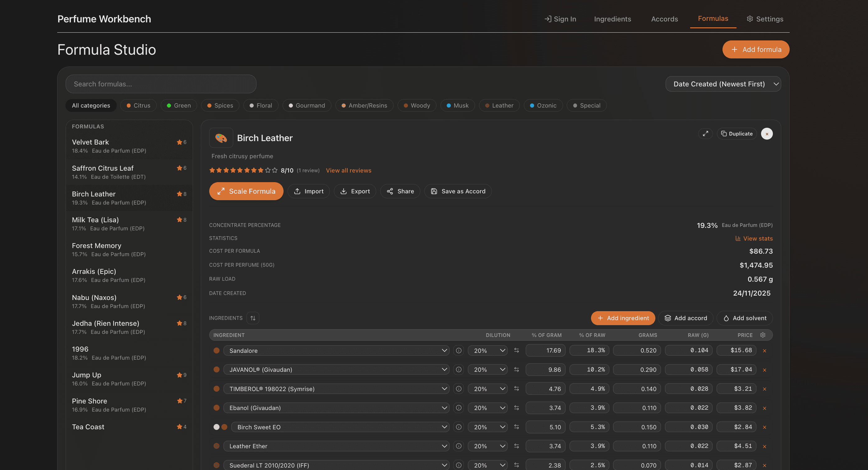This screenshot has height=470, width=868.
Task: Open the ingredients sort order icon
Action: click(253, 318)
